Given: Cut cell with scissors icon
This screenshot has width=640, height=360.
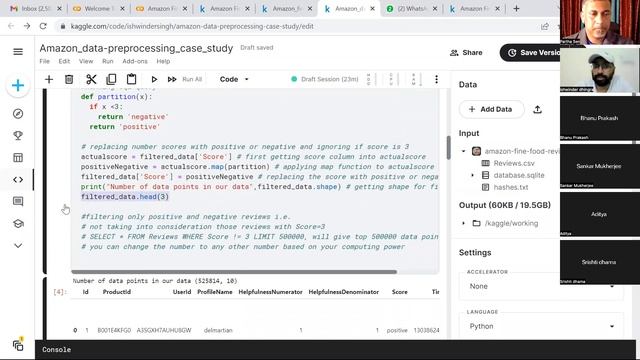Looking at the screenshot, I should click(x=91, y=79).
